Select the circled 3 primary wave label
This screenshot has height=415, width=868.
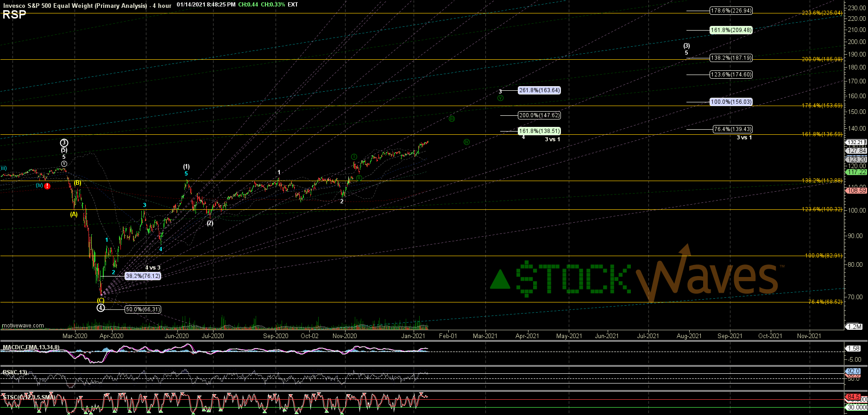click(64, 143)
